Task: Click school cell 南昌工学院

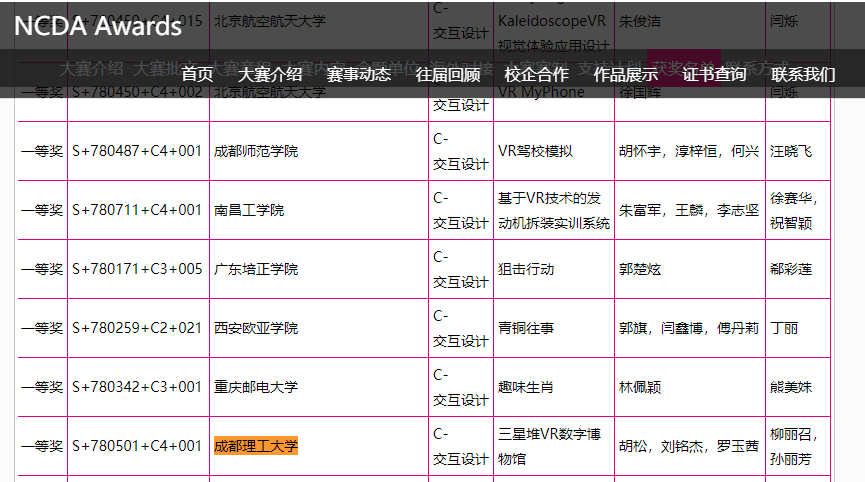Action: tap(249, 210)
